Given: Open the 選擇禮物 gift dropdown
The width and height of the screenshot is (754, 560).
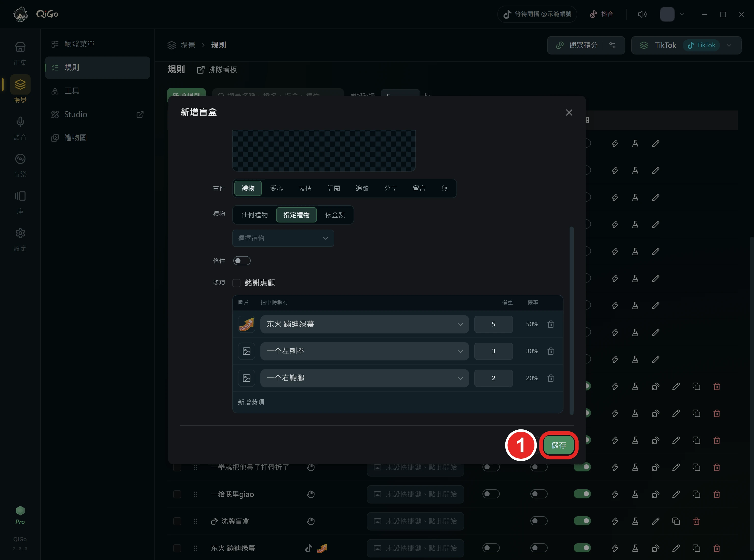Looking at the screenshot, I should (283, 238).
